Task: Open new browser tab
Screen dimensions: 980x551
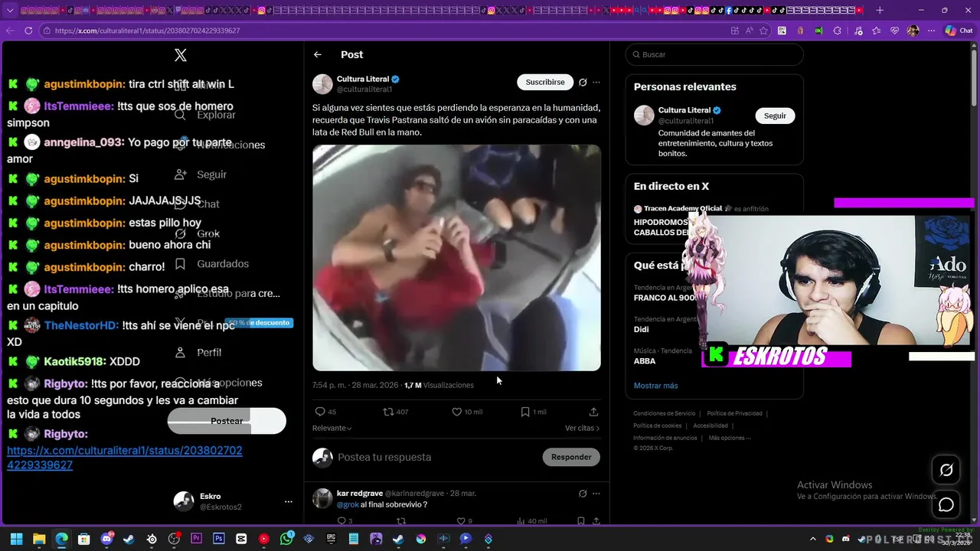Action: pyautogui.click(x=880, y=10)
